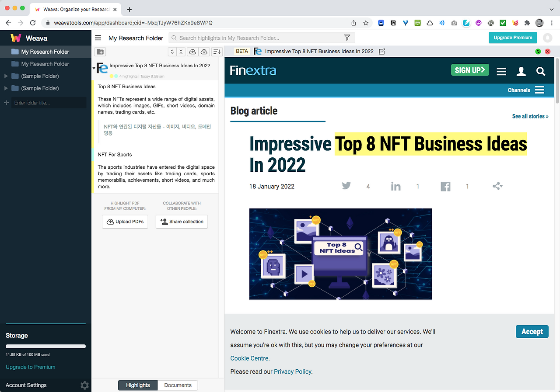Viewport: 560px width, 392px height.
Task: Switch to the Highlights tab
Action: point(138,385)
